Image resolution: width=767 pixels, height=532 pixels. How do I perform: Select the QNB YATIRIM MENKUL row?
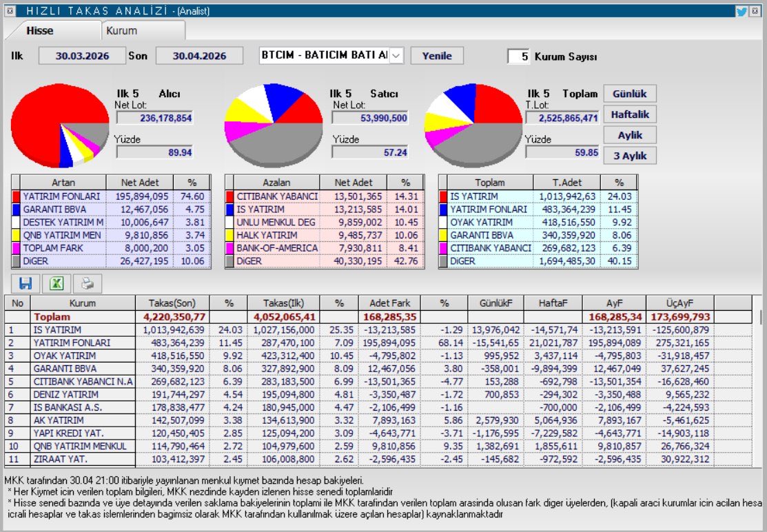pos(378,446)
